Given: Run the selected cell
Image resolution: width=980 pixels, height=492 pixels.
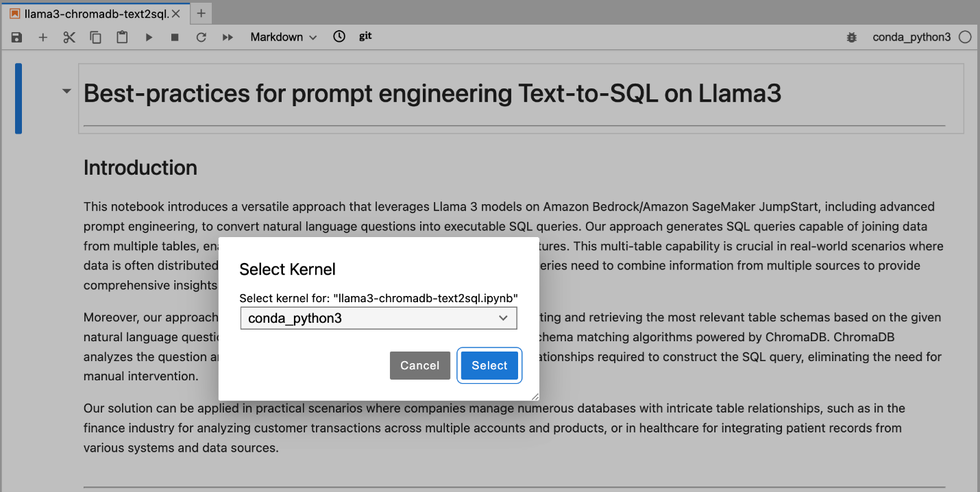Looking at the screenshot, I should (x=149, y=38).
